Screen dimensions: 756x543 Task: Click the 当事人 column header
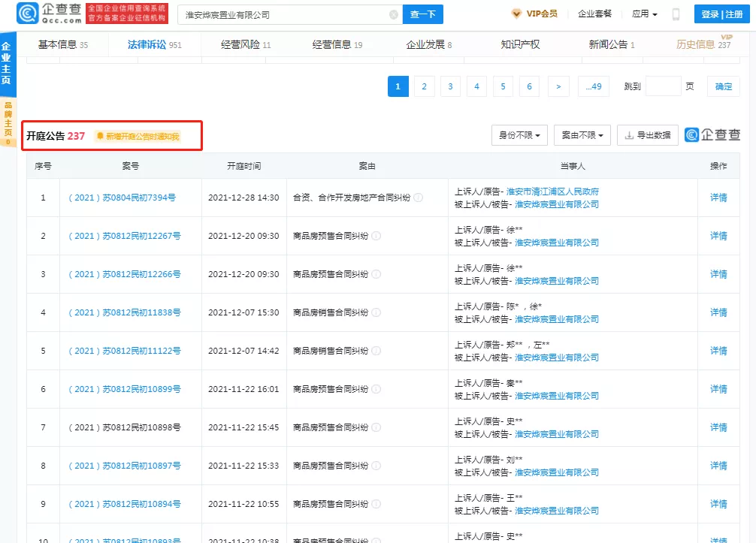[x=573, y=166]
